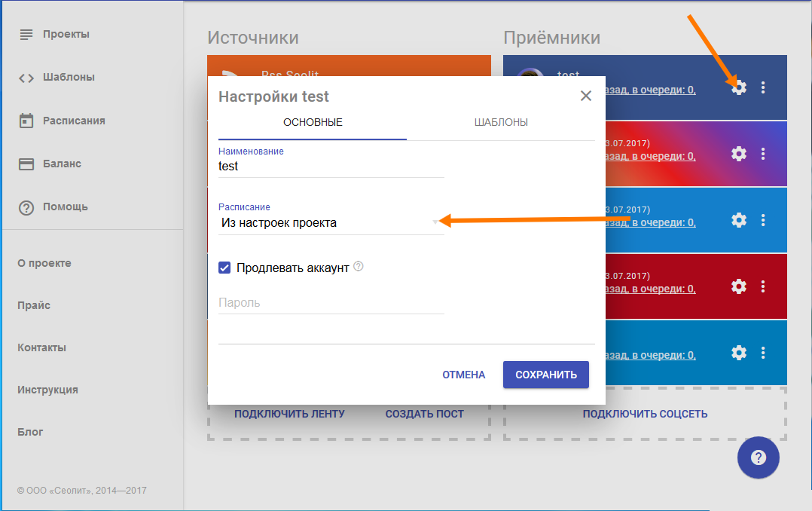812x511 pixels.
Task: Click the Balance card icon
Action: (26, 164)
